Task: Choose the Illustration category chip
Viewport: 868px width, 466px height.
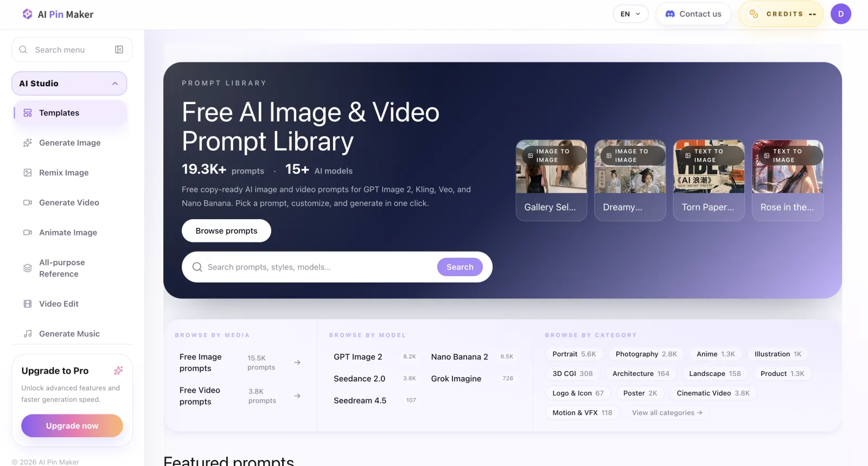Action: pos(778,354)
